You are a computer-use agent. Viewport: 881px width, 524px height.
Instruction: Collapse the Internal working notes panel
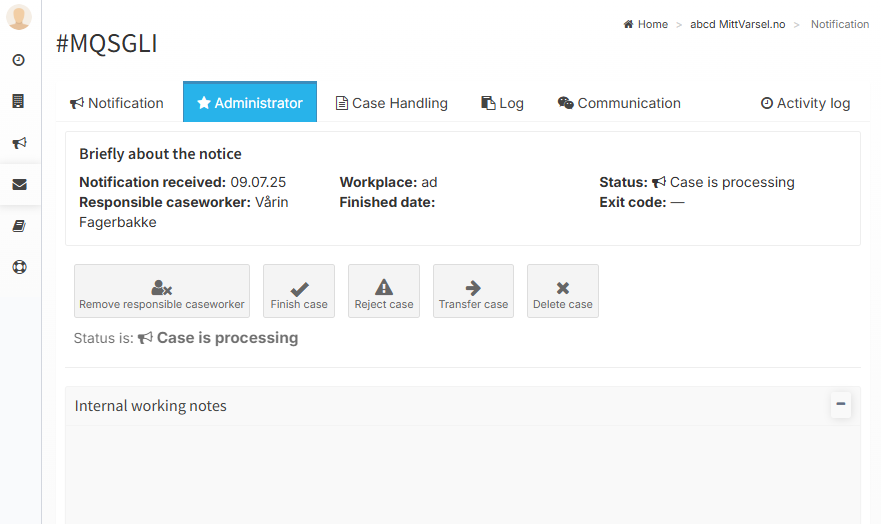841,405
